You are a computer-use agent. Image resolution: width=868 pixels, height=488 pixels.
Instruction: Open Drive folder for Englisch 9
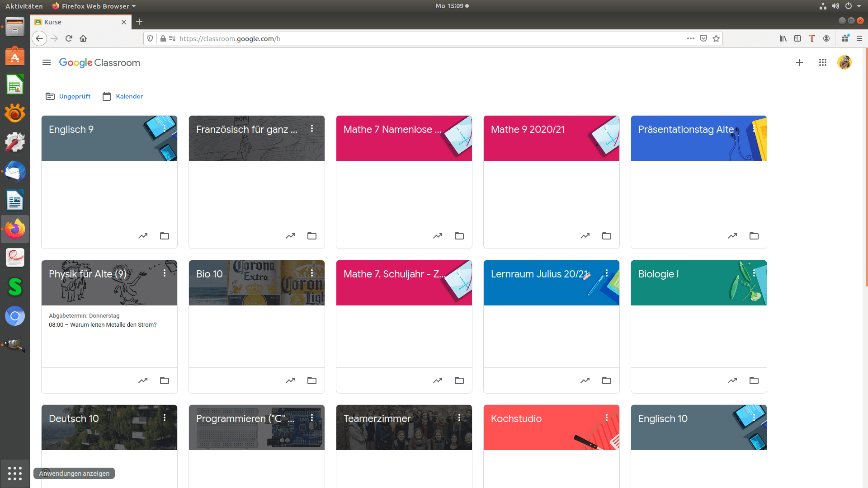click(x=165, y=236)
